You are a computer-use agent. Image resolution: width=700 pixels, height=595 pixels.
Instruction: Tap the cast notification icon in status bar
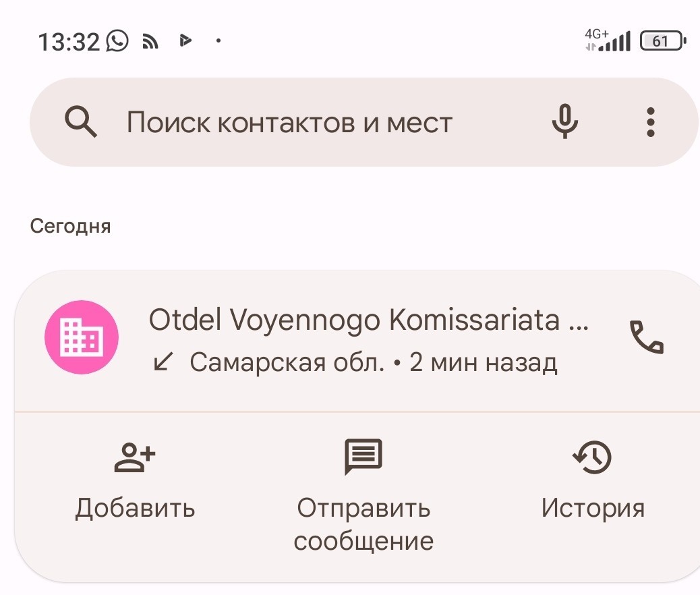[x=150, y=41]
